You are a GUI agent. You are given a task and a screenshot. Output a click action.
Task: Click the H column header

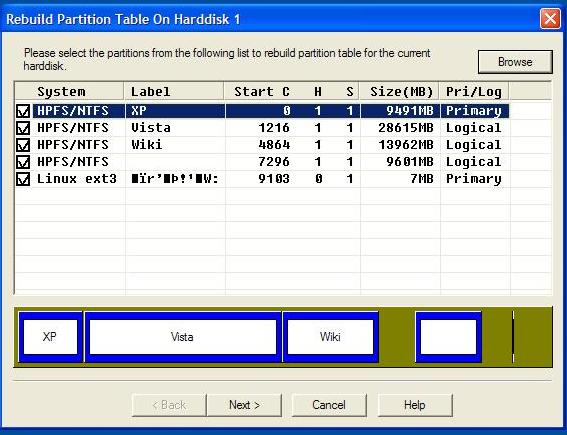tap(318, 91)
